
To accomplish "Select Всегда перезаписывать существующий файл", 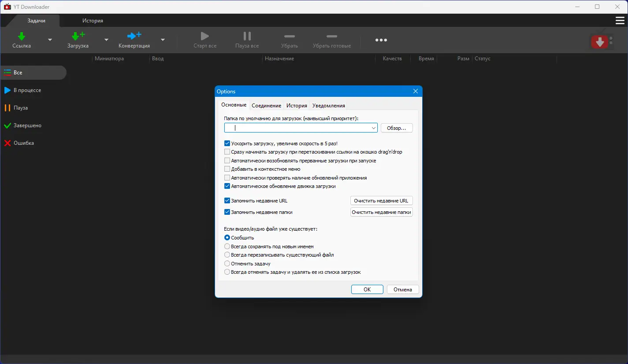I will tap(227, 255).
